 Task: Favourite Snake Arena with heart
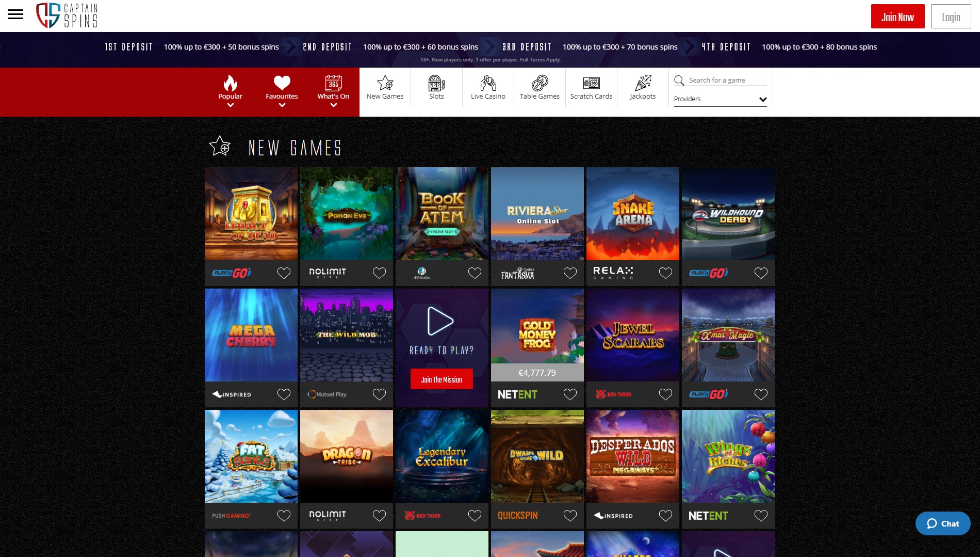pos(665,273)
